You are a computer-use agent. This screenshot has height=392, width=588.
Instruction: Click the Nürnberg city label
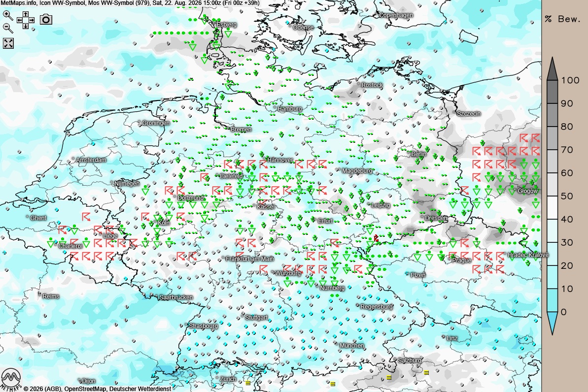pos(332,288)
